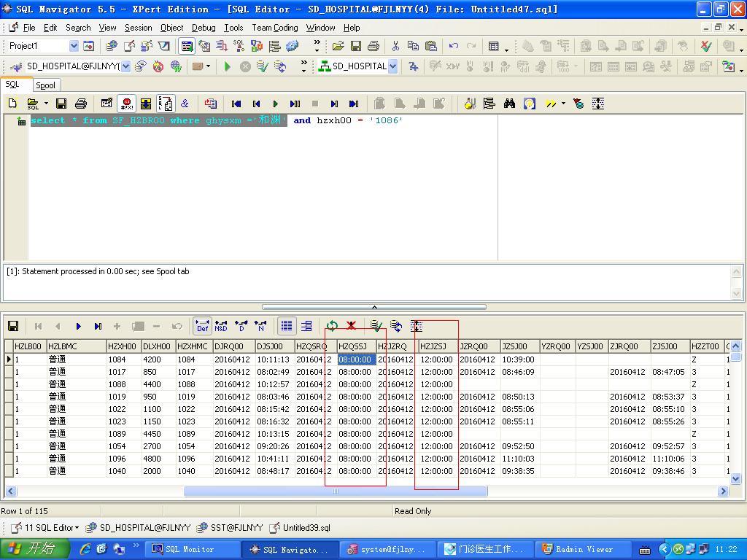Expand the SD_HOSPITAL@FJLNYY session dropdown
The width and height of the screenshot is (747, 560).
click(x=125, y=66)
